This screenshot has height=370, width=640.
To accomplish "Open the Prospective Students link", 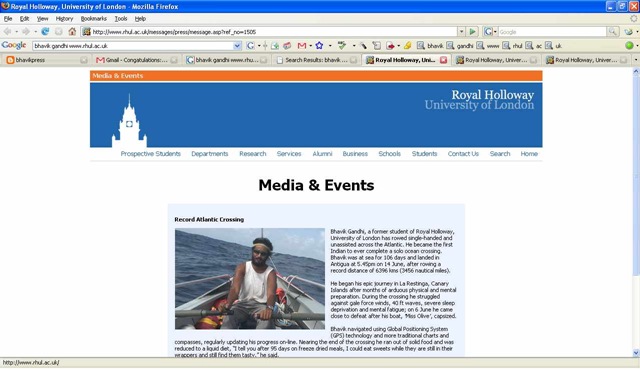I will click(151, 154).
